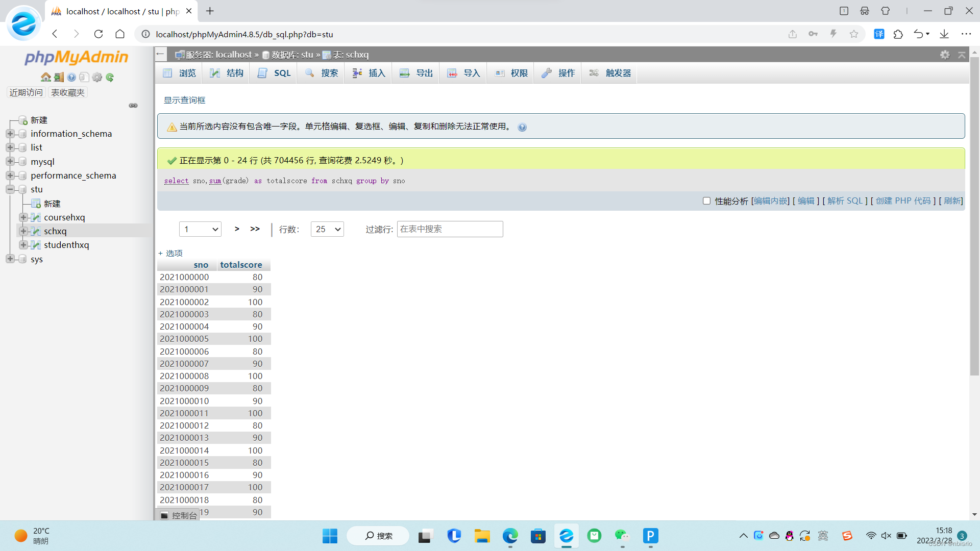Click the 解析 SQL link
Viewport: 980px width, 551px height.
[x=845, y=201]
